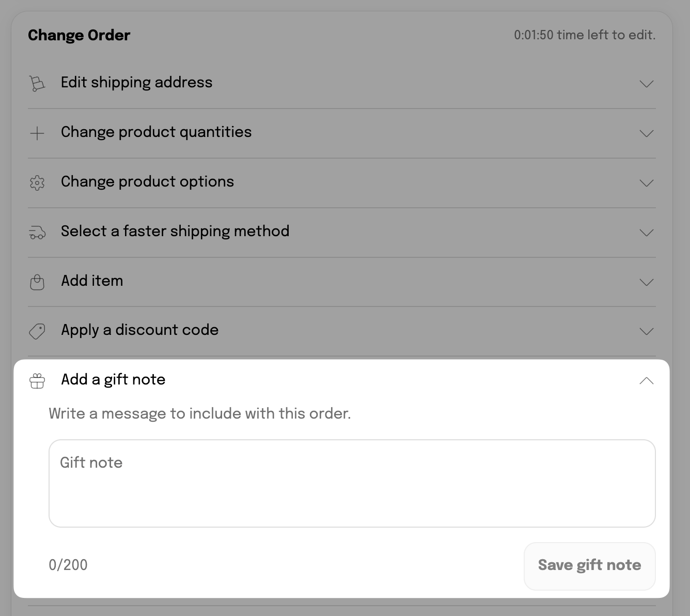
Task: Select the Select a faster shipping method label
Action: coord(175,232)
